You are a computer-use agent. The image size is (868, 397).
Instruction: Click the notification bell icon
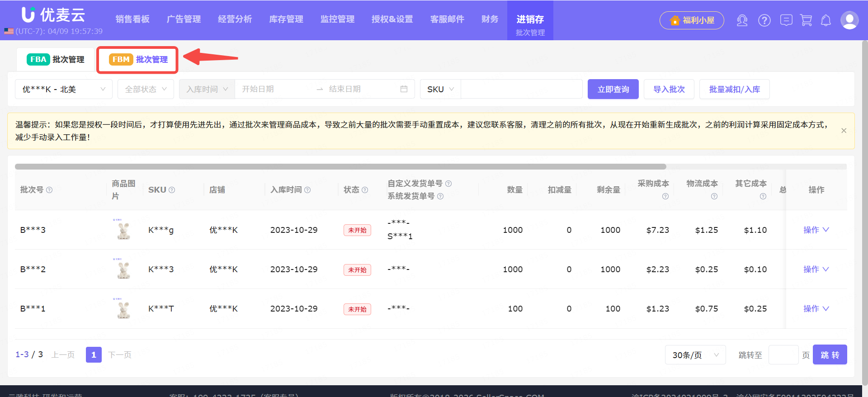826,20
